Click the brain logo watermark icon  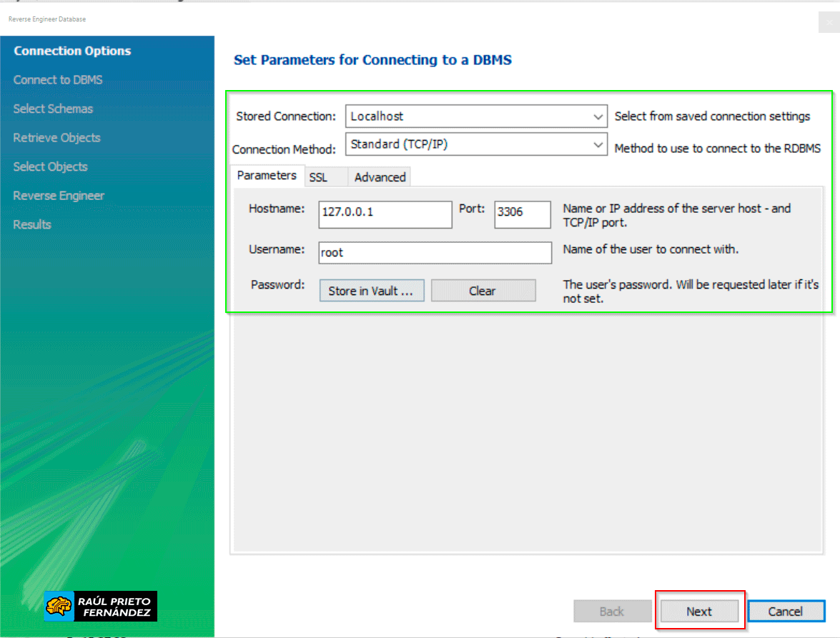(x=59, y=606)
